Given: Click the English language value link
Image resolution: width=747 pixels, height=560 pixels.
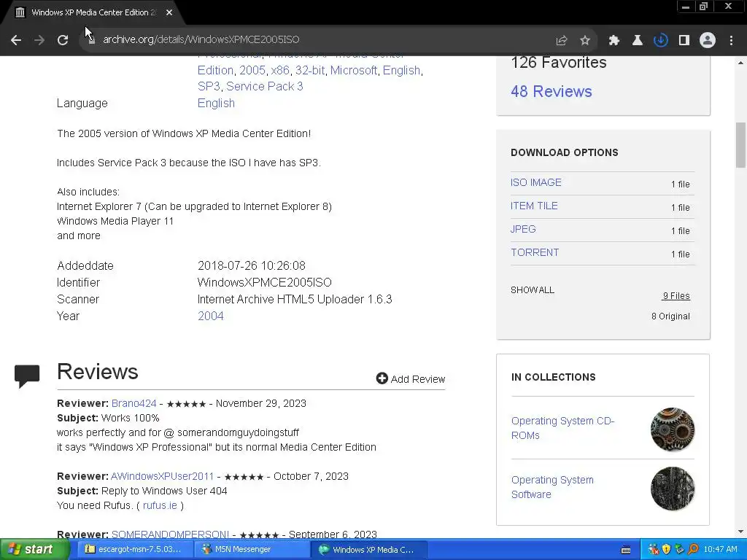Looking at the screenshot, I should [x=216, y=104].
